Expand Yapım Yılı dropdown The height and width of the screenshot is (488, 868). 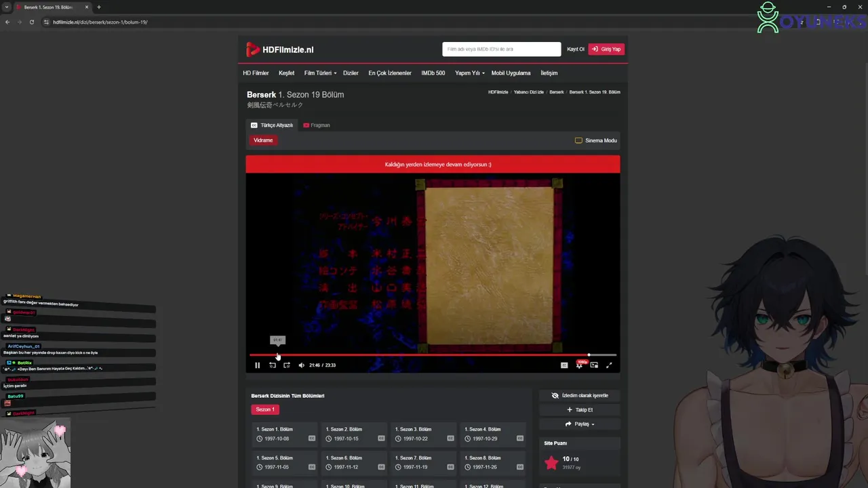click(469, 73)
